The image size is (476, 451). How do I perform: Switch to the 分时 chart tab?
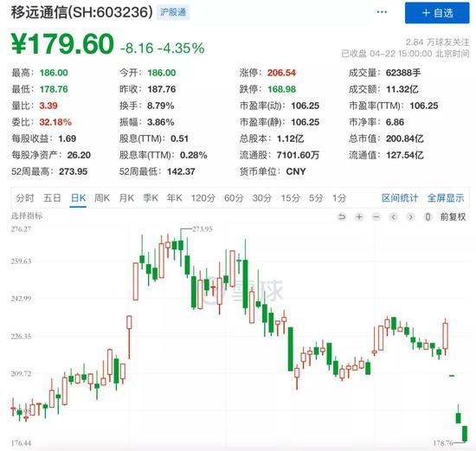coord(25,198)
